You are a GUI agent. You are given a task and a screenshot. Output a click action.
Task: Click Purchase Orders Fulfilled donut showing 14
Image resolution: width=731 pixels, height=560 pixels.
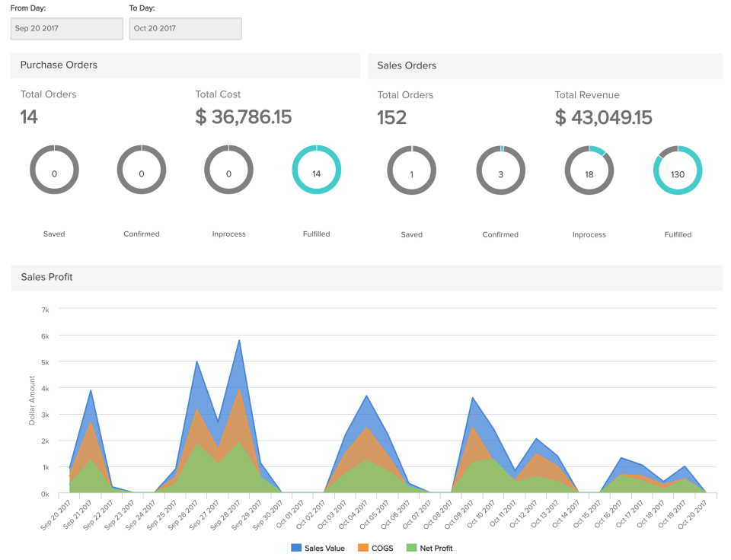[317, 170]
